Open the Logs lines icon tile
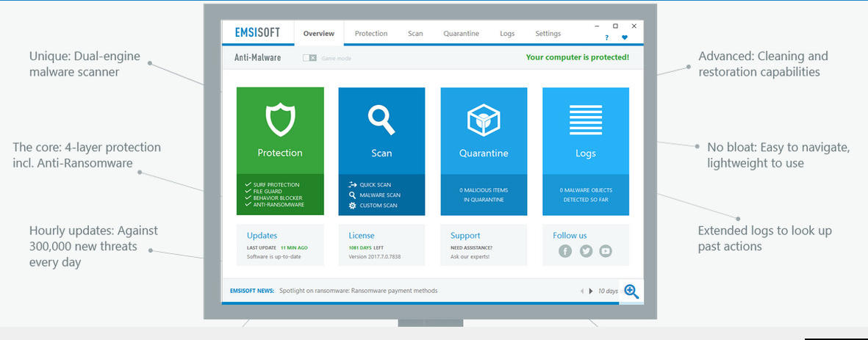 [586, 120]
